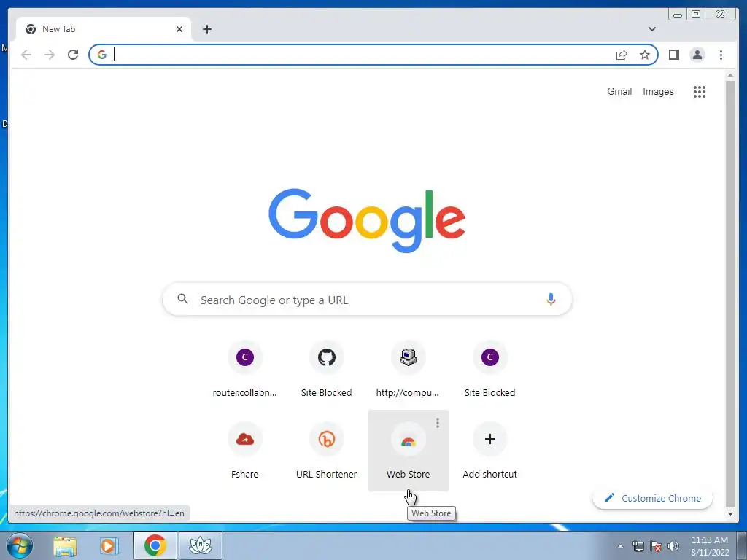Open the http://compu... shortcut
Image resolution: width=747 pixels, height=560 pixels.
point(408,370)
